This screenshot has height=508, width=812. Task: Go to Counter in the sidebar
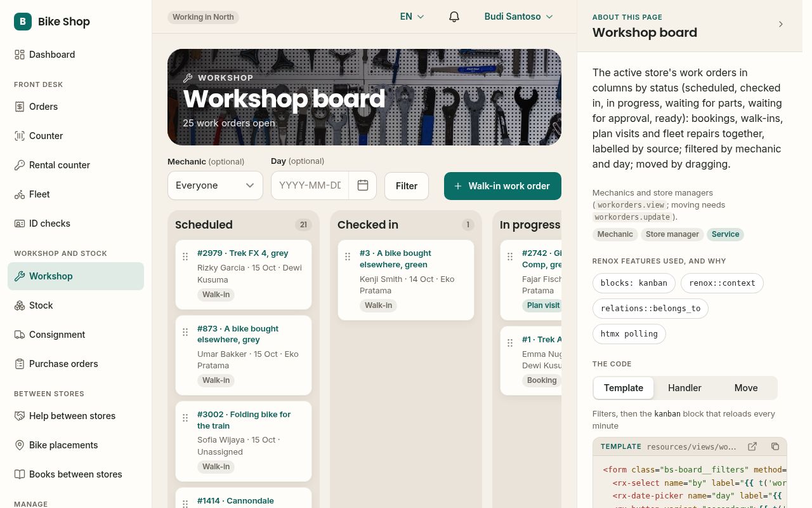tap(75, 136)
